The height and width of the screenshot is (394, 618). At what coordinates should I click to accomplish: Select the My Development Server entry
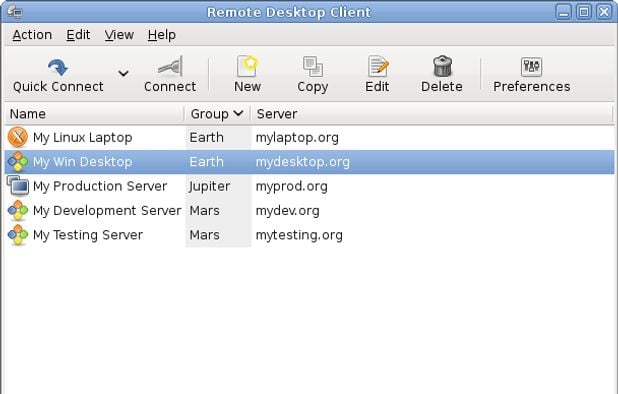309,211
